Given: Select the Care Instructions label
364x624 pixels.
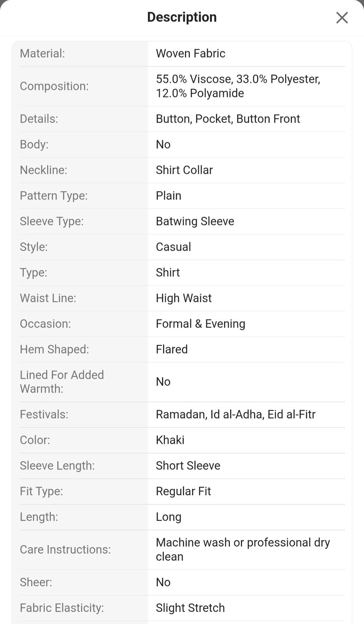Looking at the screenshot, I should pyautogui.click(x=65, y=549).
